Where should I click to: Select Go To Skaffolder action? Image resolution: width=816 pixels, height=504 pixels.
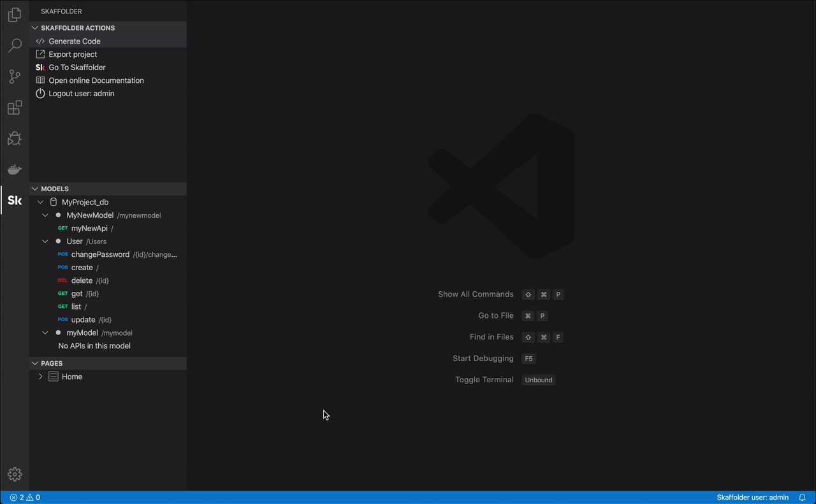click(x=77, y=68)
